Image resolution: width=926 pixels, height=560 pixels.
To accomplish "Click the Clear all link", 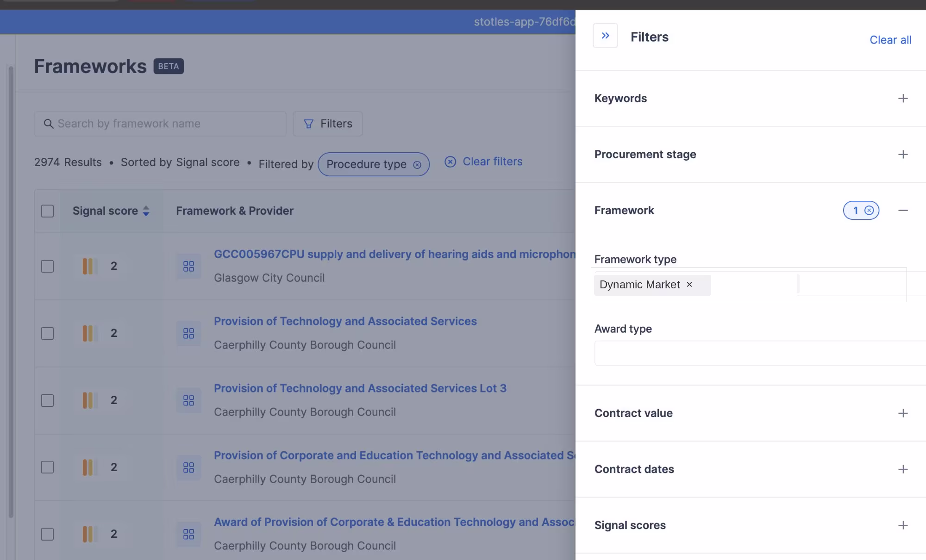I will pyautogui.click(x=890, y=40).
